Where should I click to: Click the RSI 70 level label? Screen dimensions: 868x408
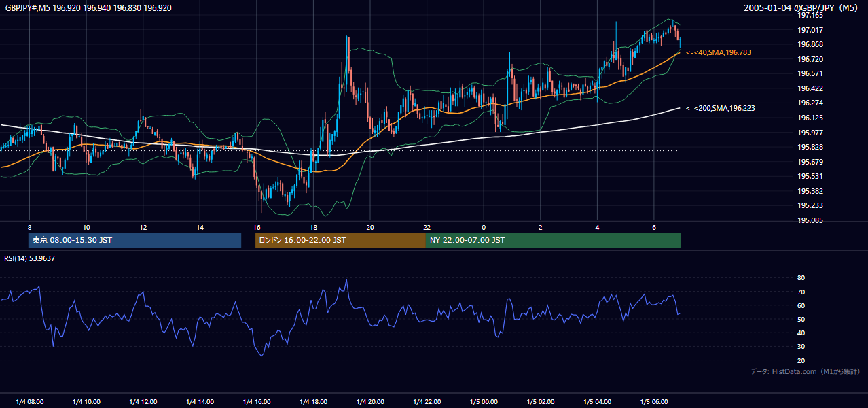[x=801, y=292]
